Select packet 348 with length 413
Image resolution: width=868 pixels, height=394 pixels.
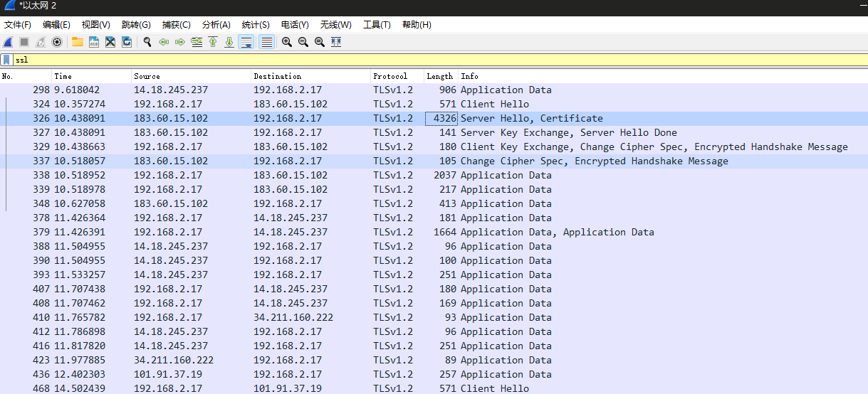click(x=434, y=203)
